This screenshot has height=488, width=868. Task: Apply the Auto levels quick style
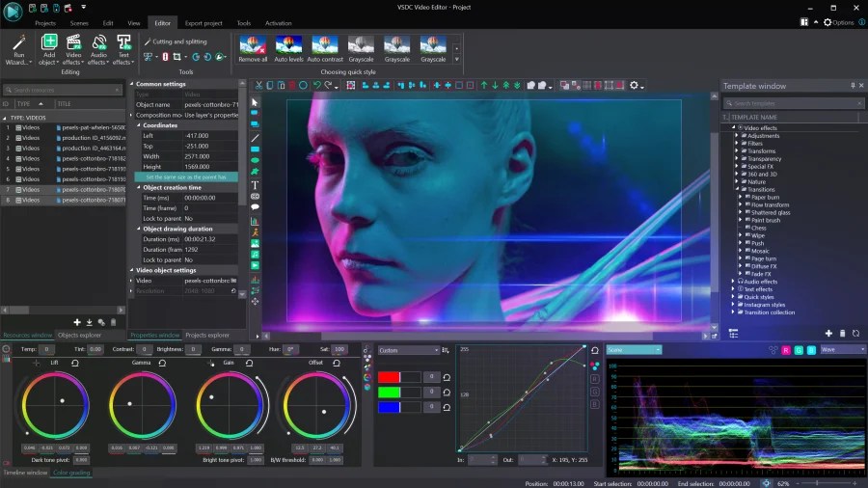(x=288, y=44)
